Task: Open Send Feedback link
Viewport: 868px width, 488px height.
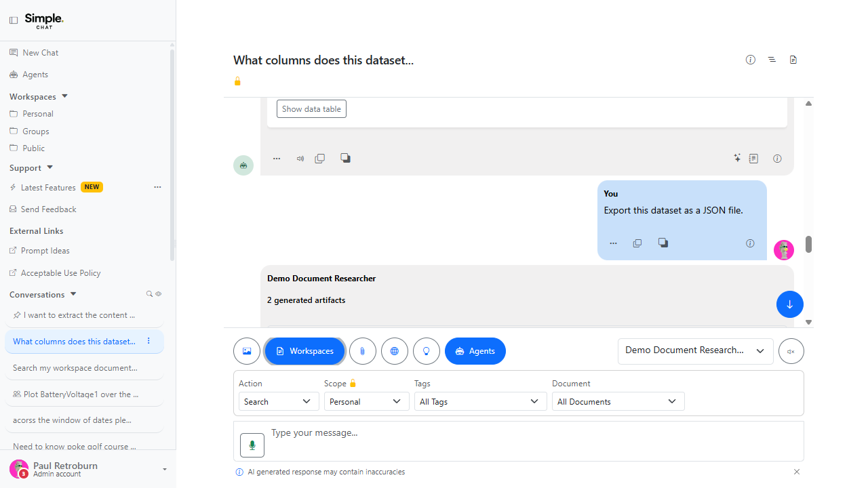Action: 43,209
